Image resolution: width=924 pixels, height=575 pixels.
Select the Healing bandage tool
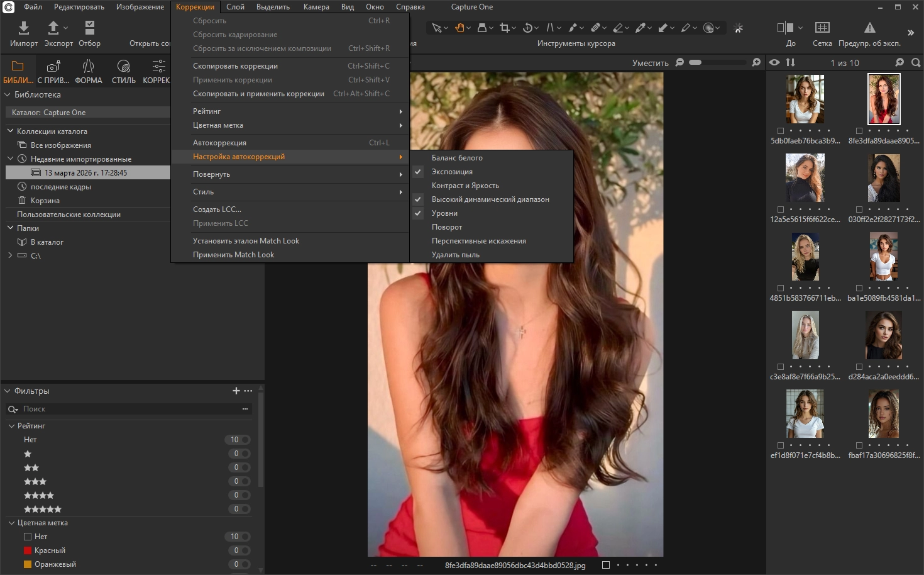tap(595, 28)
